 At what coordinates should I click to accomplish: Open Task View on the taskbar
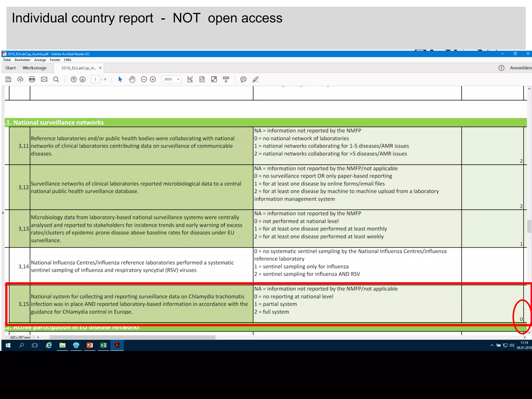click(x=35, y=345)
